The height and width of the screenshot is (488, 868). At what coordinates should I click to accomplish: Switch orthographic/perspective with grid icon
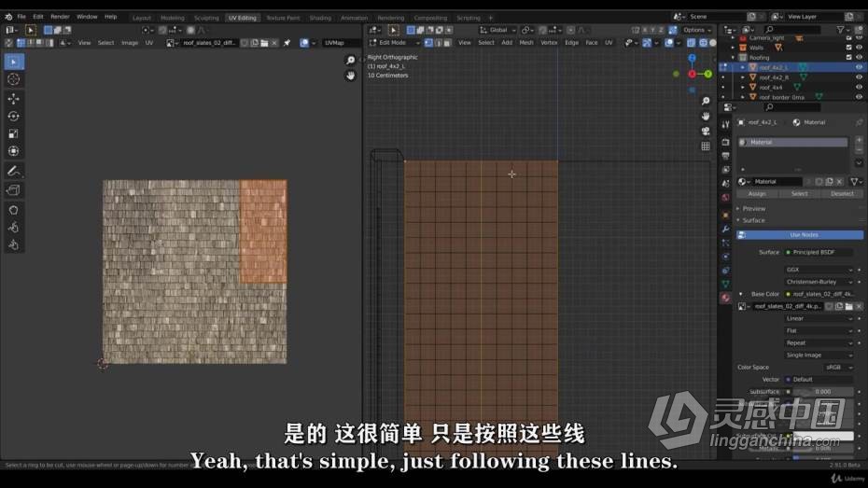tap(706, 146)
